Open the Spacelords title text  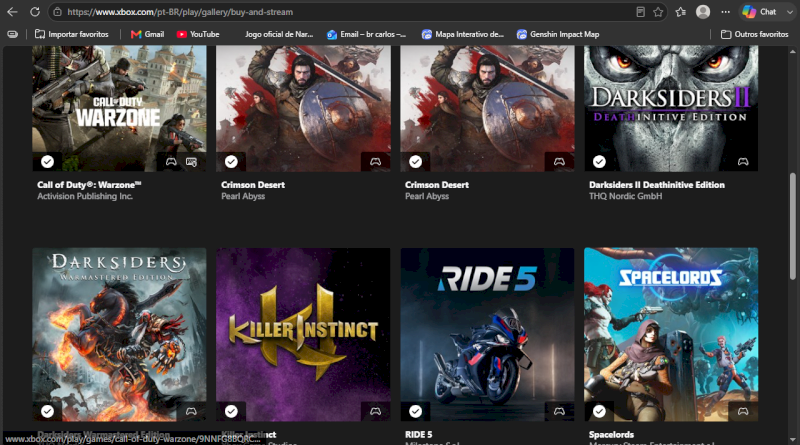point(611,435)
